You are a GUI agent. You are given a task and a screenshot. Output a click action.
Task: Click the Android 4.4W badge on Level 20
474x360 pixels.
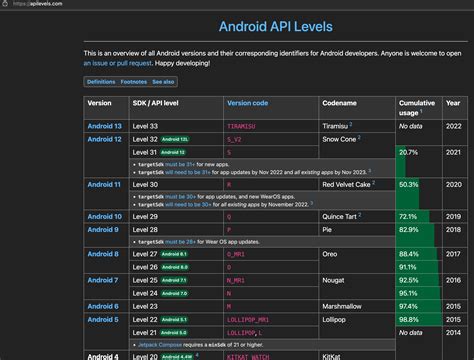coord(177,357)
